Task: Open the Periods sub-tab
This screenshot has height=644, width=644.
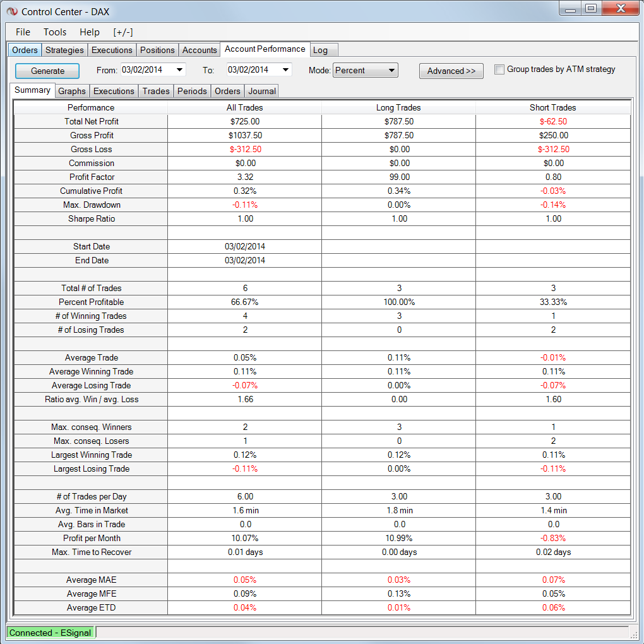Action: [192, 91]
